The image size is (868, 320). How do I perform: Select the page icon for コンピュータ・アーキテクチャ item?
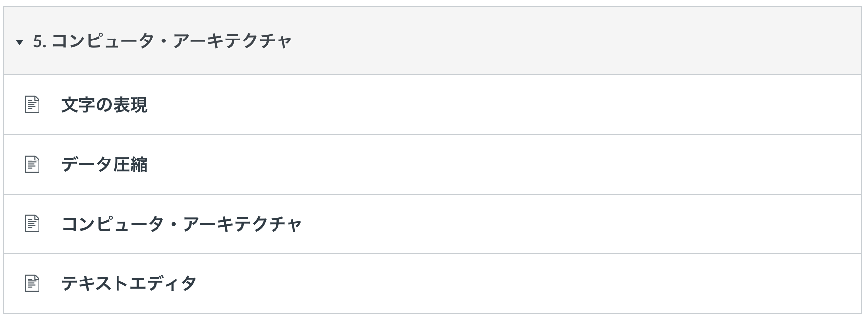32,224
